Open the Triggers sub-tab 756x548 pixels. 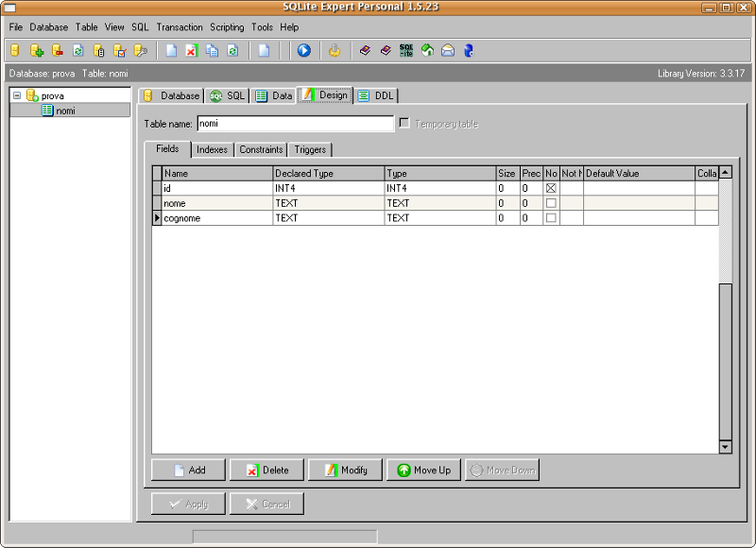coord(311,150)
